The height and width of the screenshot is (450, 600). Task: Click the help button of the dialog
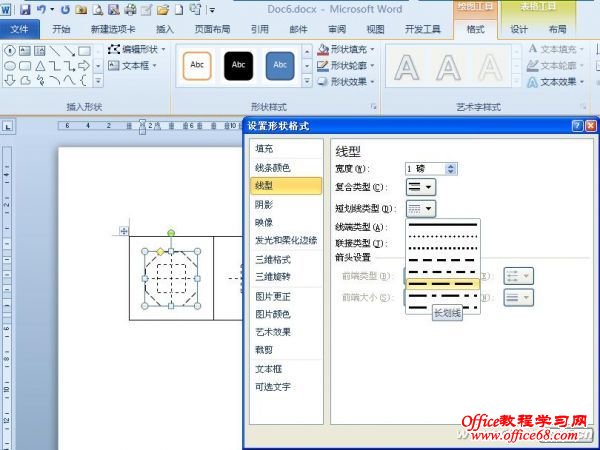point(577,126)
